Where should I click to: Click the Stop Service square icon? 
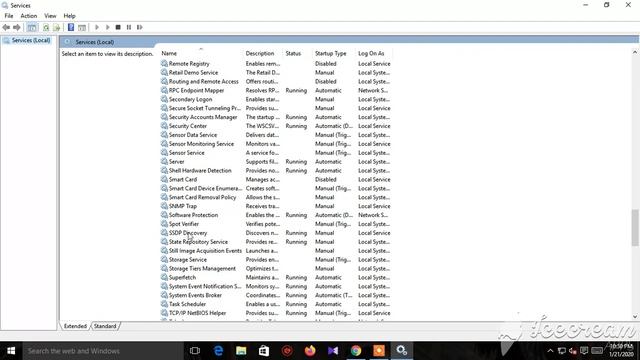pyautogui.click(x=118, y=27)
